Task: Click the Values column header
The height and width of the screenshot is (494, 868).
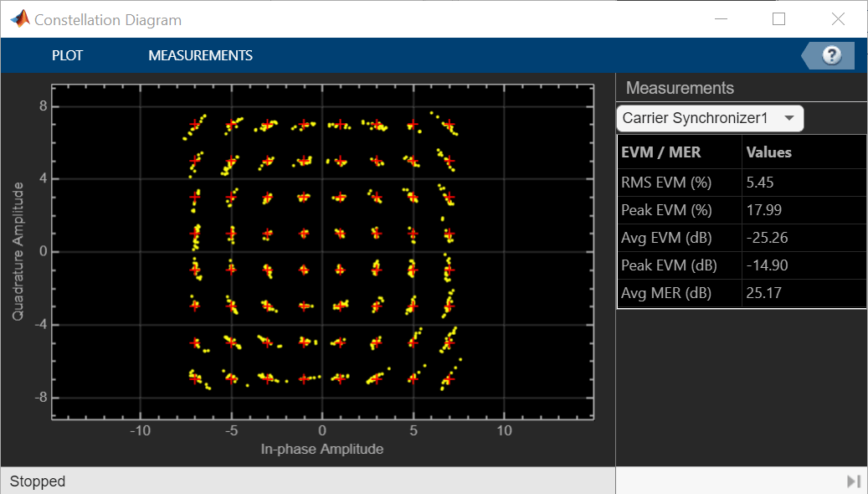Action: [x=768, y=152]
